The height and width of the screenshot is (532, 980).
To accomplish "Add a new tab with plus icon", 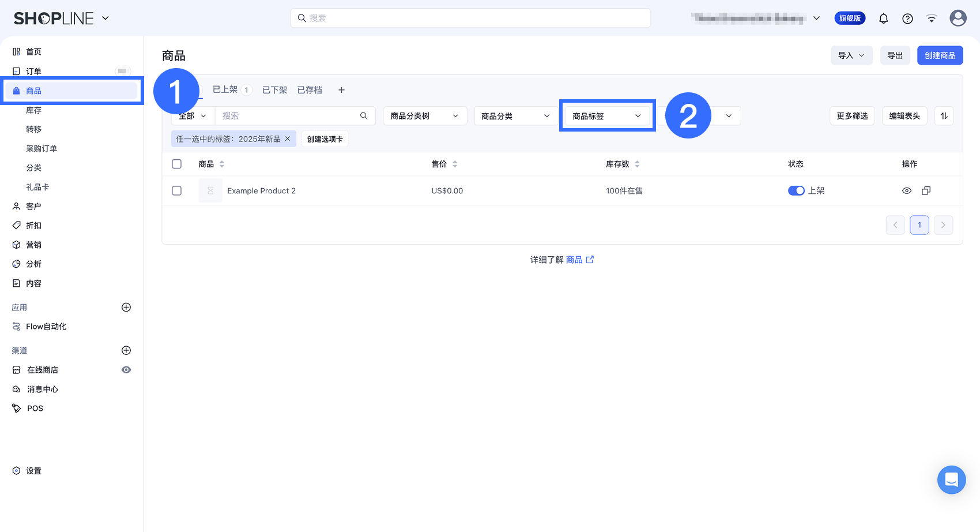I will click(x=341, y=90).
